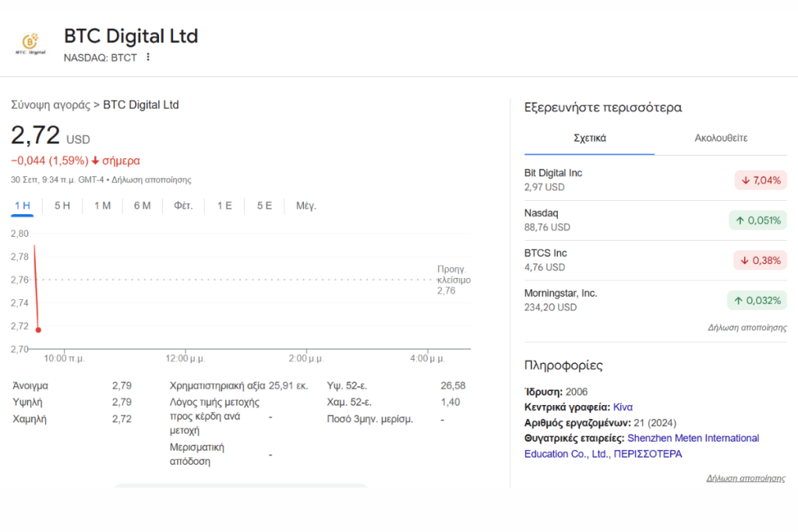
Task: Open the three-dot menu next to NASDAQ: BTCT
Action: pos(148,57)
